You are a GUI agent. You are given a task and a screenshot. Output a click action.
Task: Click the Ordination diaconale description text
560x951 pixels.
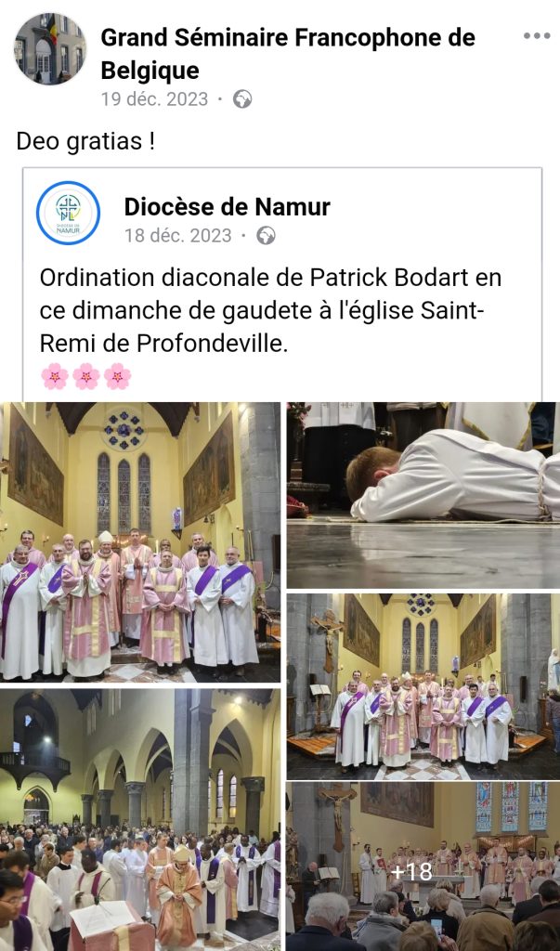(270, 310)
